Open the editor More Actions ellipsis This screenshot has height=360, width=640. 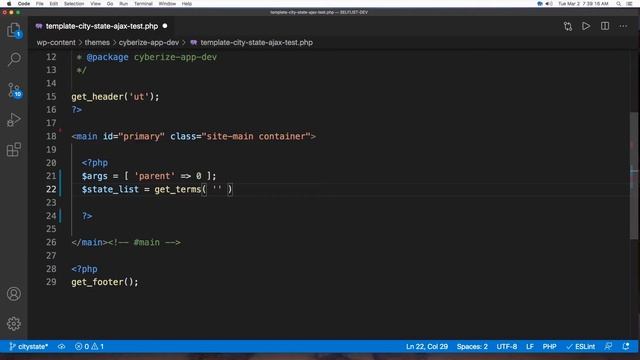pos(623,26)
